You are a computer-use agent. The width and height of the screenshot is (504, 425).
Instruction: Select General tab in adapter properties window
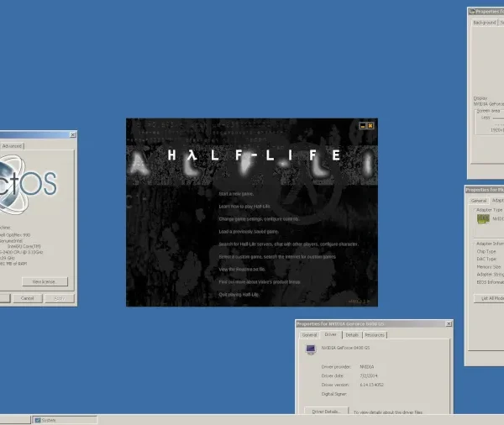coord(479,201)
